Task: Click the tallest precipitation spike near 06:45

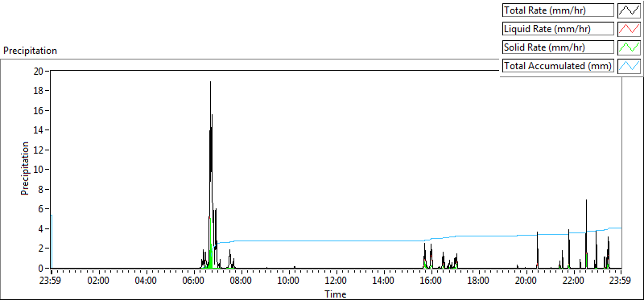Action: click(210, 82)
